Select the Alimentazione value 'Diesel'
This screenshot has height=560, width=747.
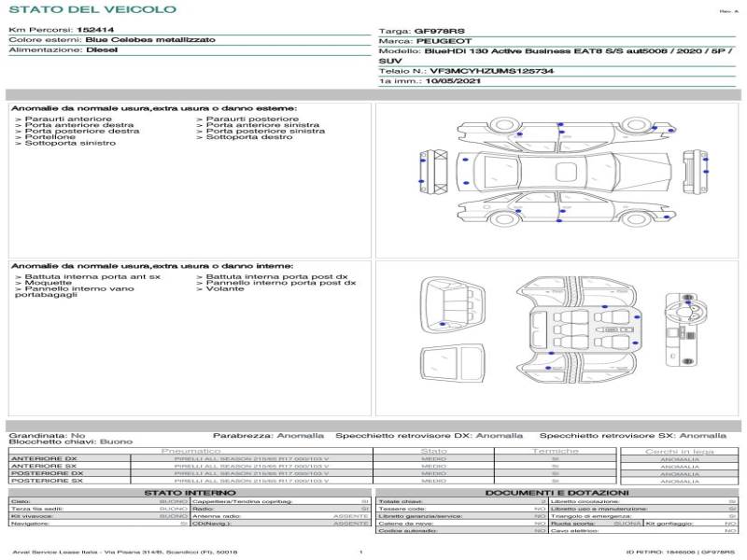(102, 49)
